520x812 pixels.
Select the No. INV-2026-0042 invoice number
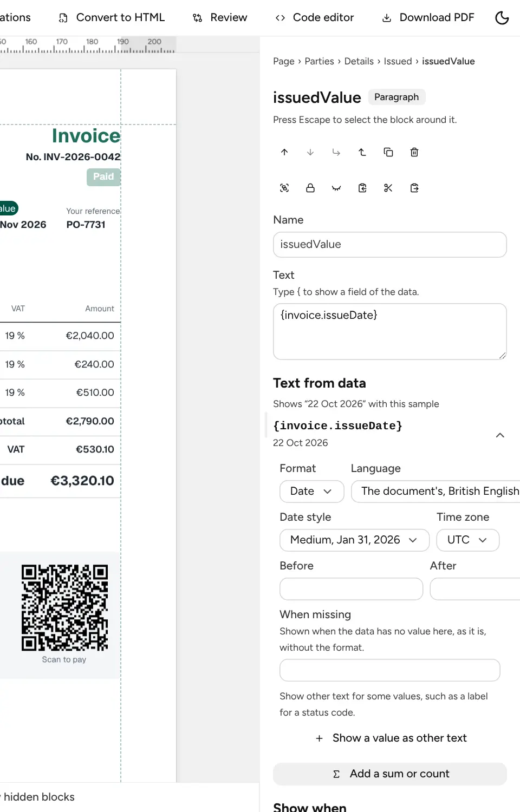73,157
